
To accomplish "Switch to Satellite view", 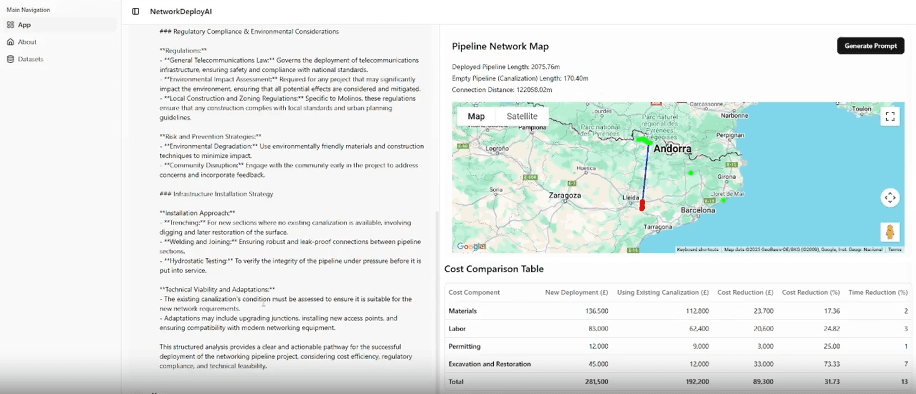I will pos(522,116).
